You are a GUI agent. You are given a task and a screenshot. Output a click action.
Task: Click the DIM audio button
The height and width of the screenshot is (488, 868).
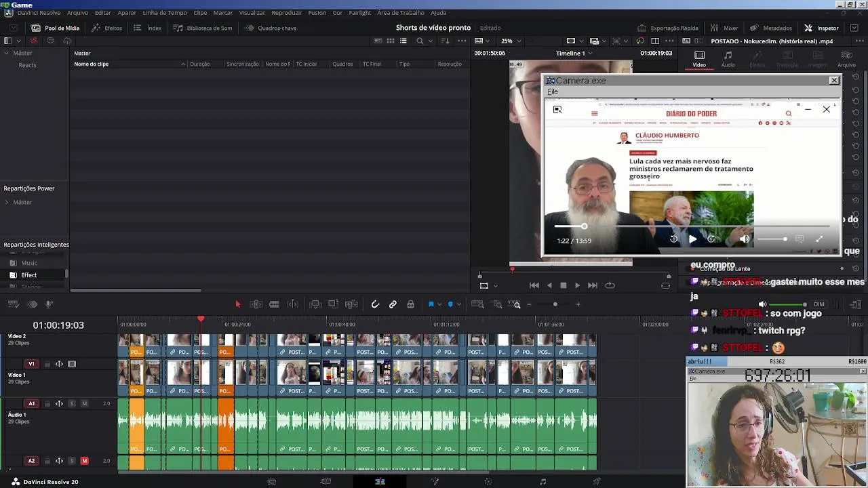pyautogui.click(x=819, y=304)
